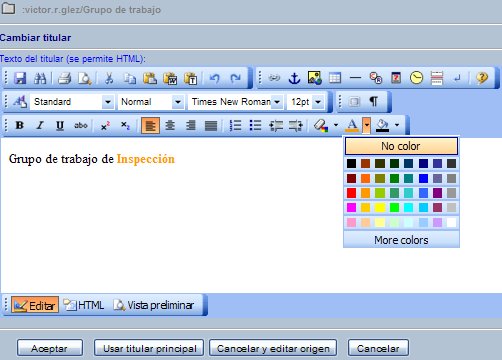Pick the red color swatch
Image resolution: width=502 pixels, height=360 pixels.
pos(351,193)
